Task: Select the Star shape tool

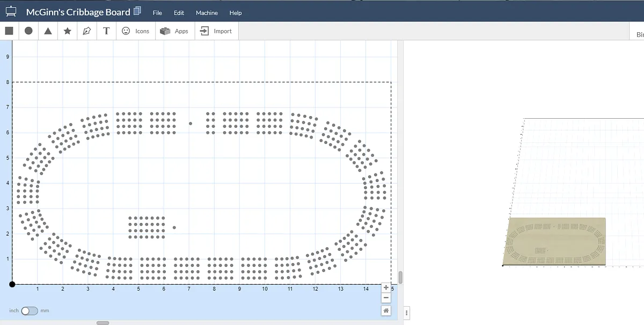Action: pos(68,31)
